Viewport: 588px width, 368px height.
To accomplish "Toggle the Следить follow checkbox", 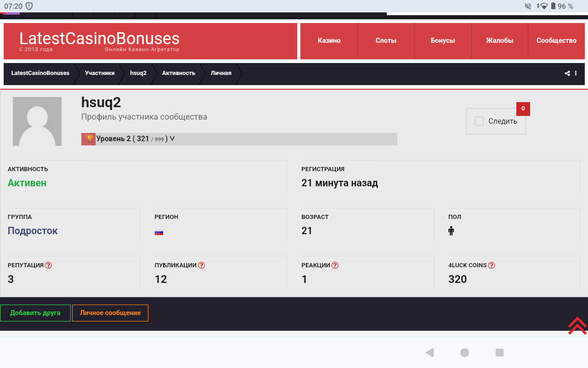I will [x=479, y=121].
